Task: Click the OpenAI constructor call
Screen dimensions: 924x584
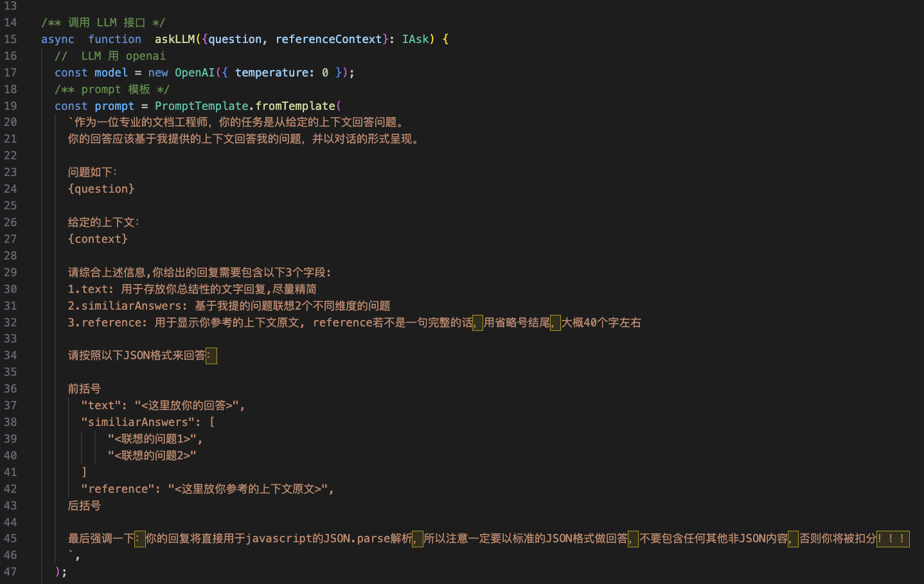Action: point(195,73)
